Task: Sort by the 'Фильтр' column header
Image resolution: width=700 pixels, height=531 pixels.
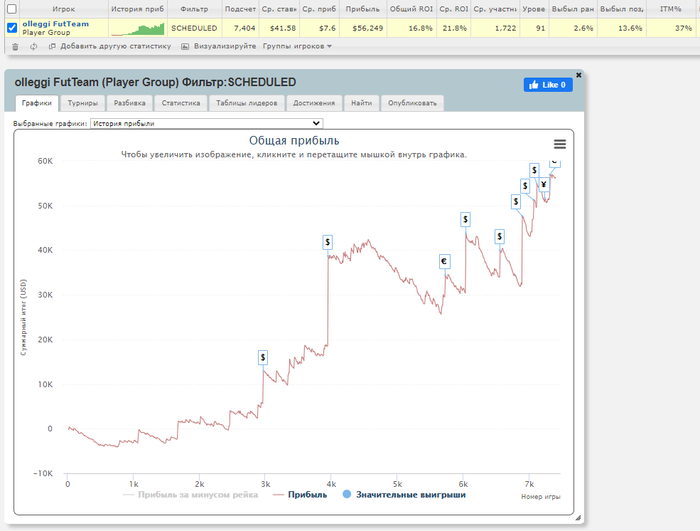Action: click(194, 9)
